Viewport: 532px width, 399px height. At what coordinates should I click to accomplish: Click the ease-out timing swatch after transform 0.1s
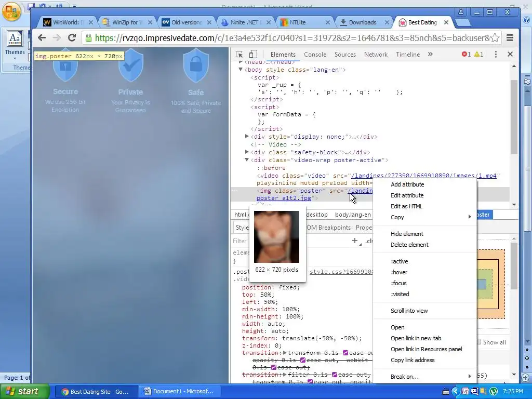click(x=345, y=353)
